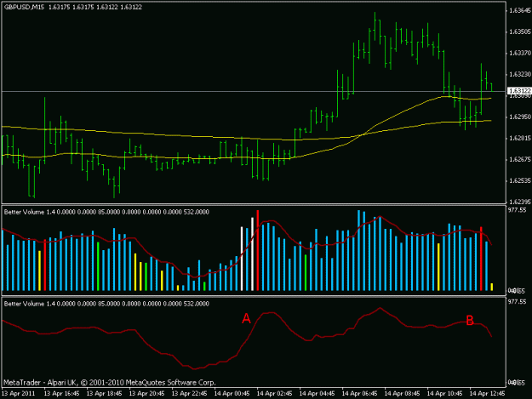Click the taller white volume bar beside the red bar
The image size is (532, 399).
pyautogui.click(x=252, y=254)
